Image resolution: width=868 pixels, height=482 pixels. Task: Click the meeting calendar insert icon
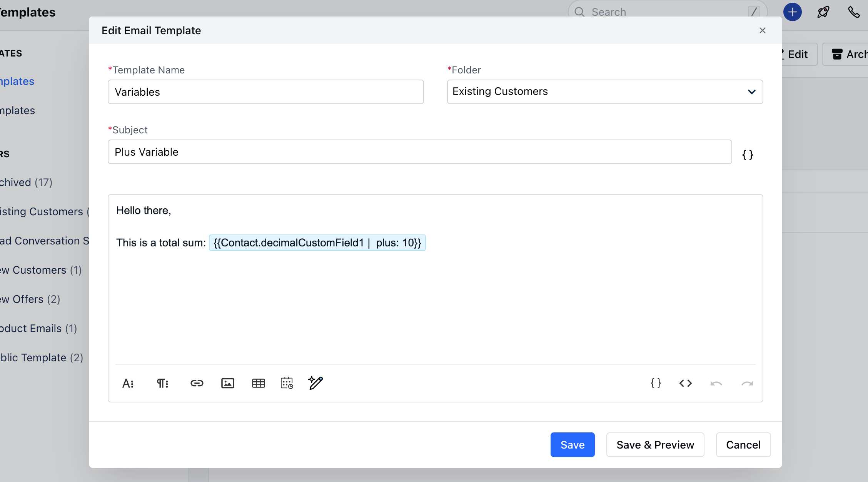click(287, 383)
